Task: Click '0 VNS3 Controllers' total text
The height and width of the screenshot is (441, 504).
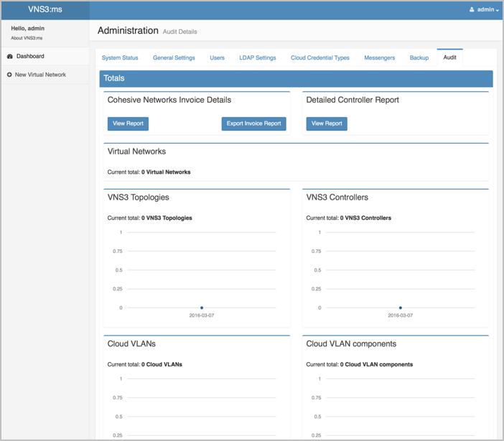Action: pos(365,218)
